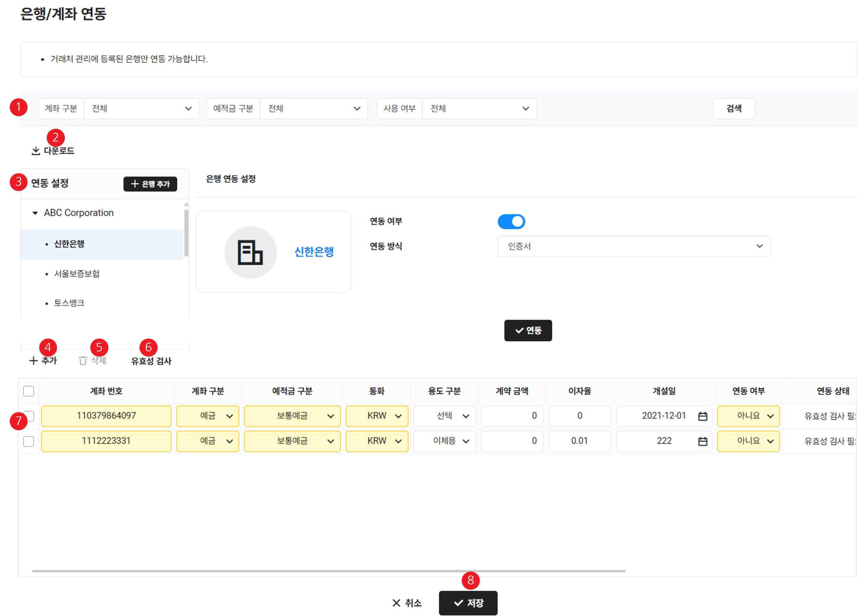
Task: Select 토스뱅크 in the bank list
Action: point(69,303)
